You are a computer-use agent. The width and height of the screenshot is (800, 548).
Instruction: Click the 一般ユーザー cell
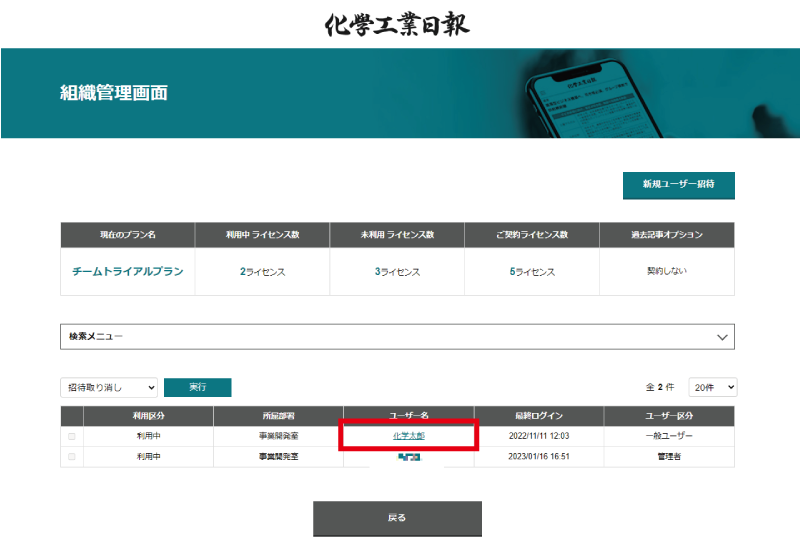point(669,436)
